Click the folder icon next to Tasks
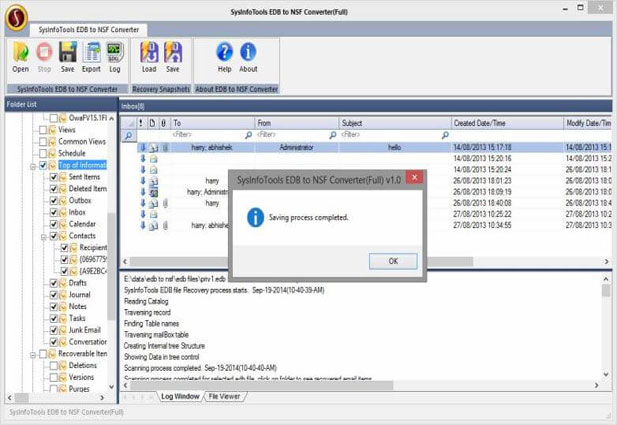Screen dimensions: 617x425 point(63,318)
